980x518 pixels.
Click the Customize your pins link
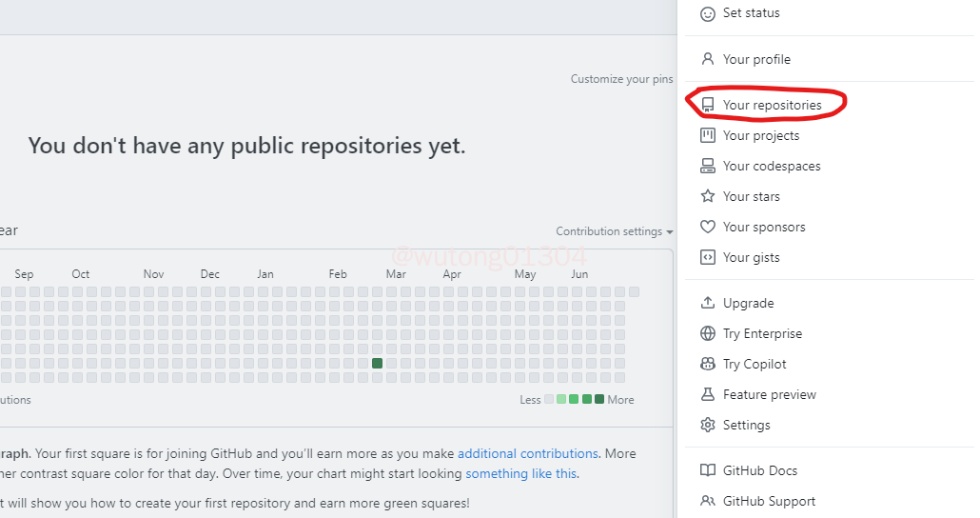click(621, 79)
